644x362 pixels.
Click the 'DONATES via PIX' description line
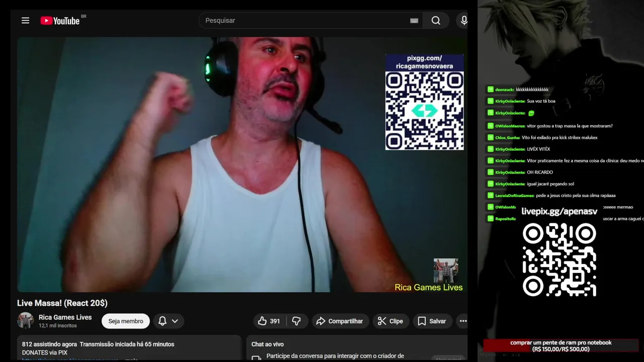pos(45,352)
